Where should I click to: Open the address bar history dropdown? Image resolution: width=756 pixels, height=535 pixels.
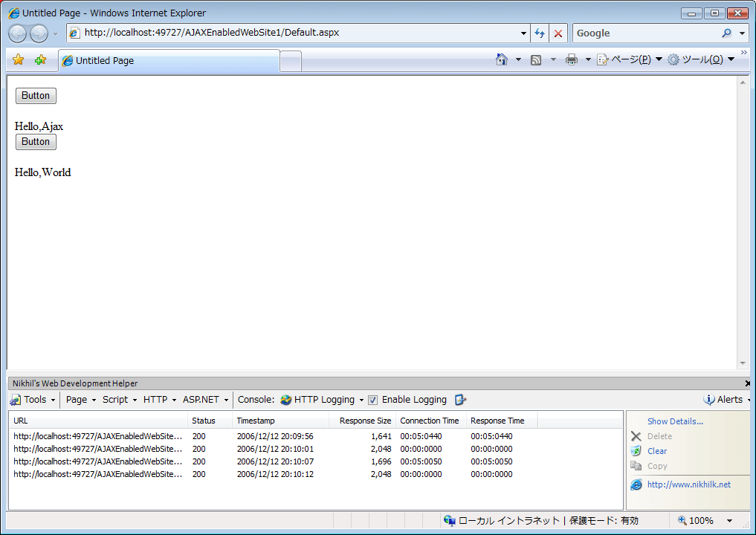coord(523,33)
